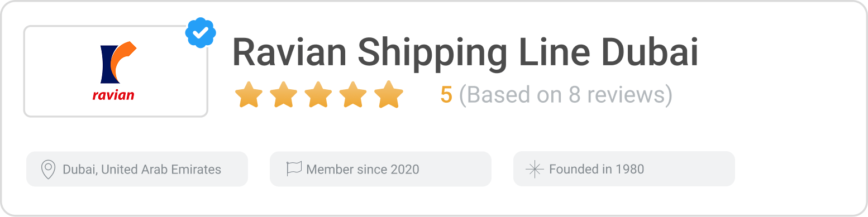Select the Member since 2020 chip

click(380, 169)
